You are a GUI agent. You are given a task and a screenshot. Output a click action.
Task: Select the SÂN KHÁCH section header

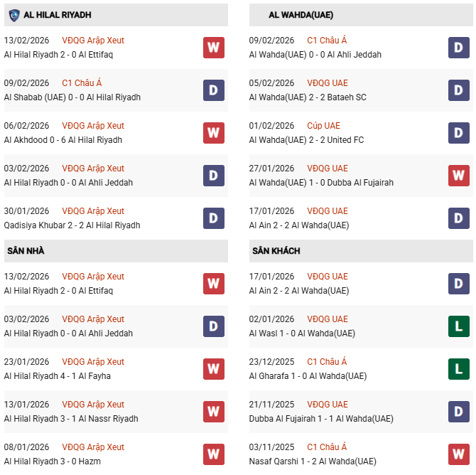pyautogui.click(x=276, y=251)
